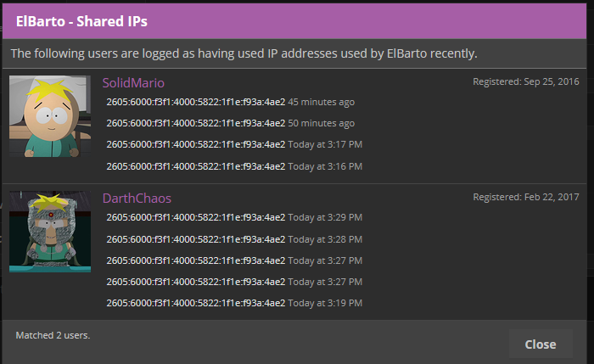Click the '45 minutes ago' timestamp

(322, 102)
